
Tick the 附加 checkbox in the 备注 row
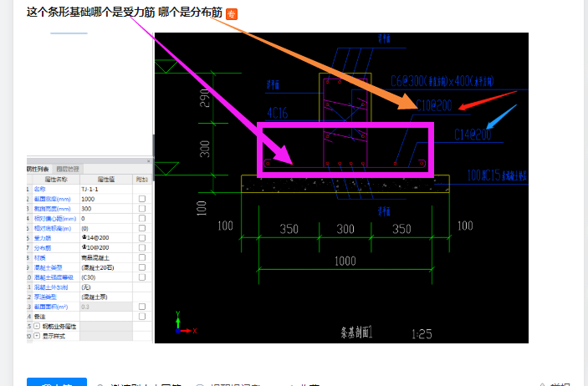(x=142, y=317)
